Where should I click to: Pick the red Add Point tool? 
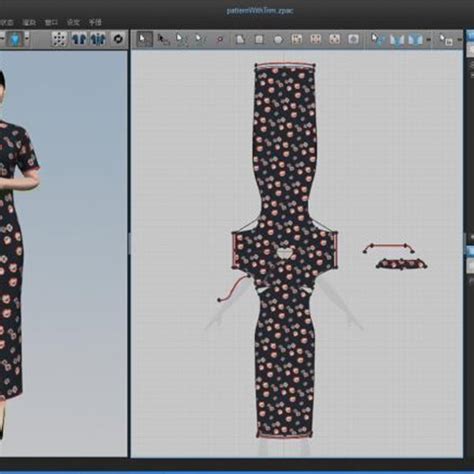pyautogui.click(x=220, y=39)
